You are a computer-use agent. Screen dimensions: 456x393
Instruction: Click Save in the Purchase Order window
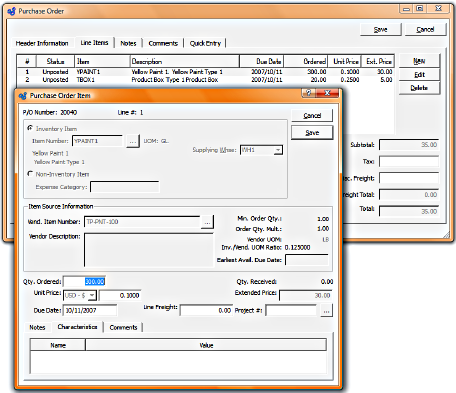pos(380,29)
